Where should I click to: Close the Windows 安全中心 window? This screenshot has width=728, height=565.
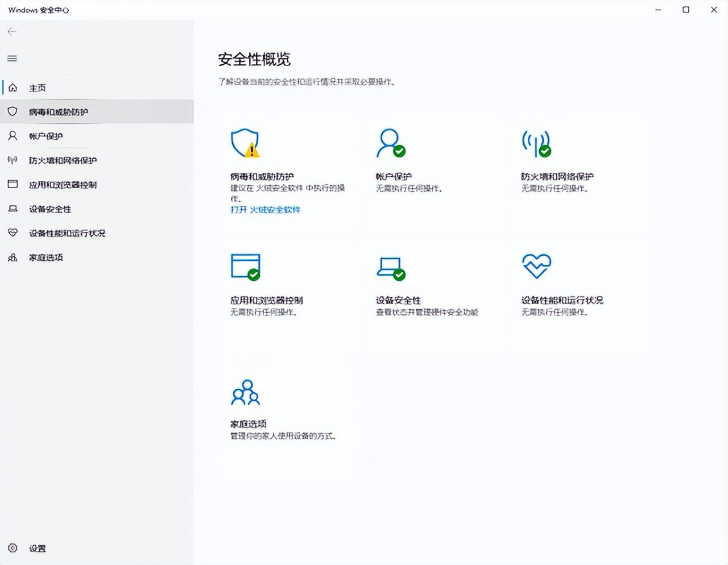coord(714,10)
